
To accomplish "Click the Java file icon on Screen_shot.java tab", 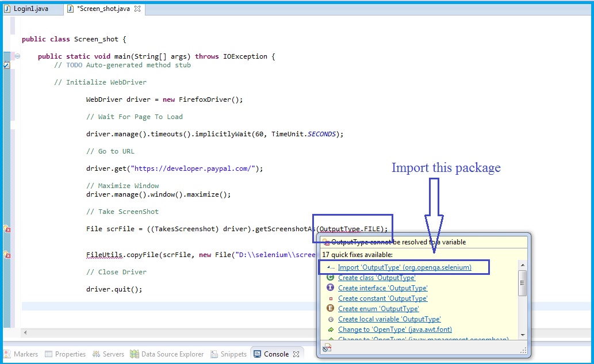I will (x=71, y=9).
